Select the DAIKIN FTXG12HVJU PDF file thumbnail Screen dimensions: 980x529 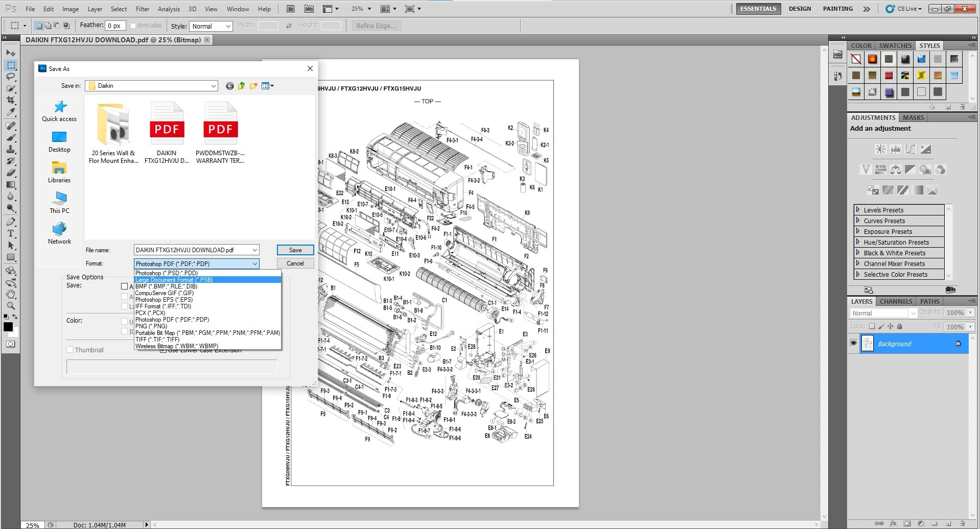tap(167, 133)
